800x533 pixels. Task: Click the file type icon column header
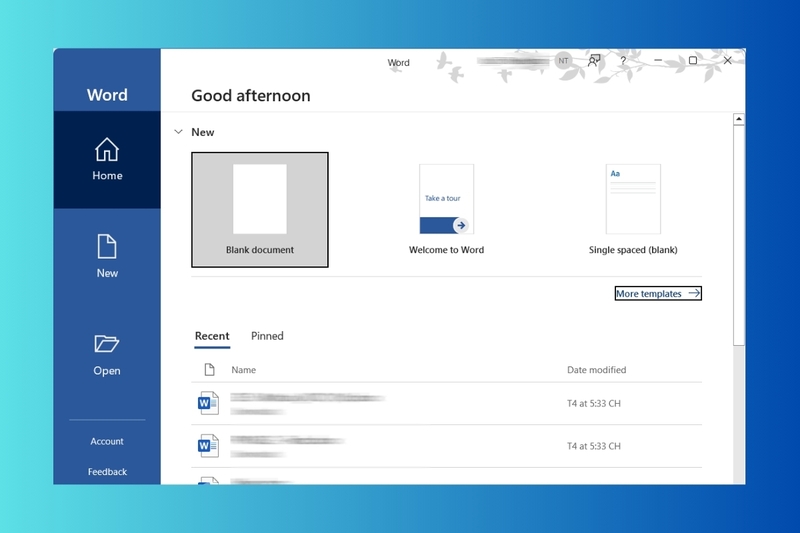pos(209,370)
